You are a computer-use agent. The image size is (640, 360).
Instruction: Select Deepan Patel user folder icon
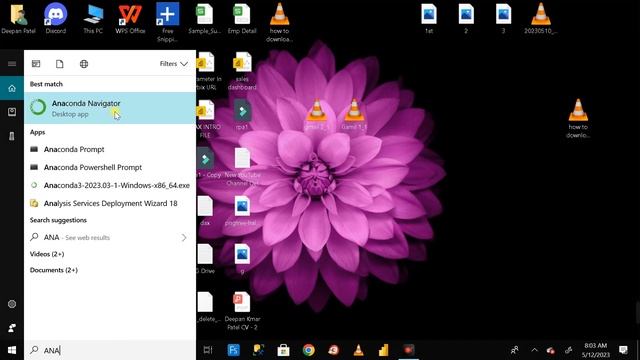tap(18, 19)
